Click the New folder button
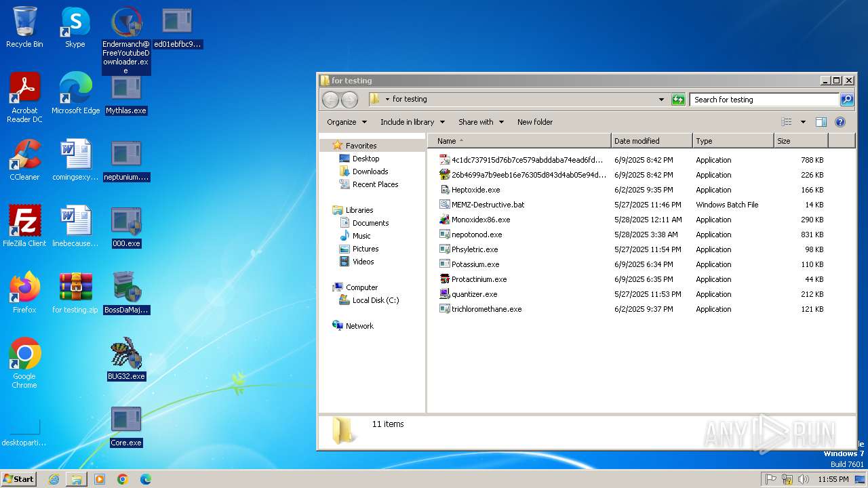 (535, 122)
